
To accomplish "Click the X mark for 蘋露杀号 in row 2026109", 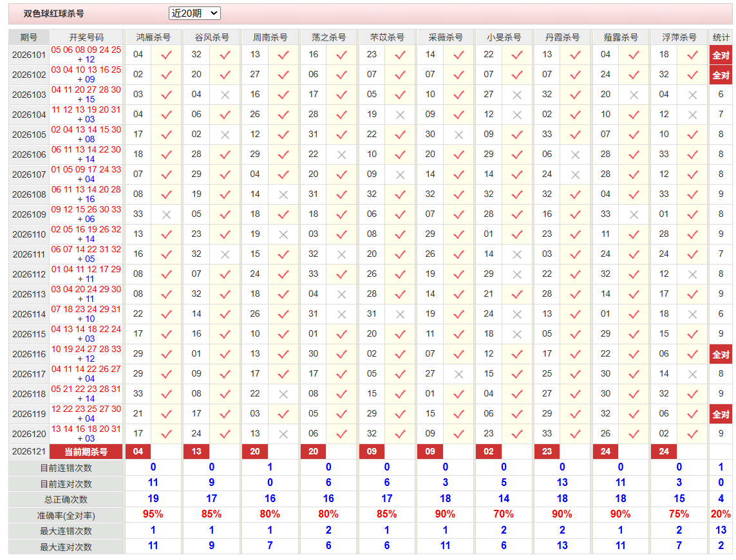I will tap(634, 215).
